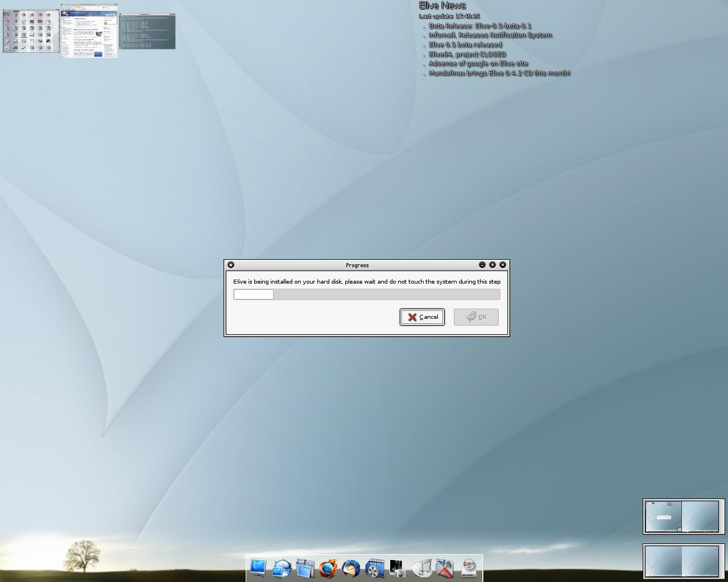The height and width of the screenshot is (582, 728).
Task: Switch to the upper pager's right desktop
Action: pyautogui.click(x=700, y=517)
